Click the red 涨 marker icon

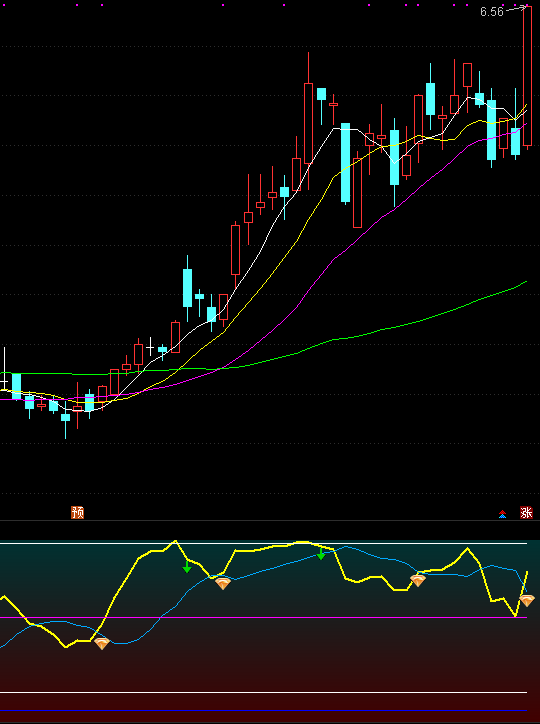(x=526, y=512)
